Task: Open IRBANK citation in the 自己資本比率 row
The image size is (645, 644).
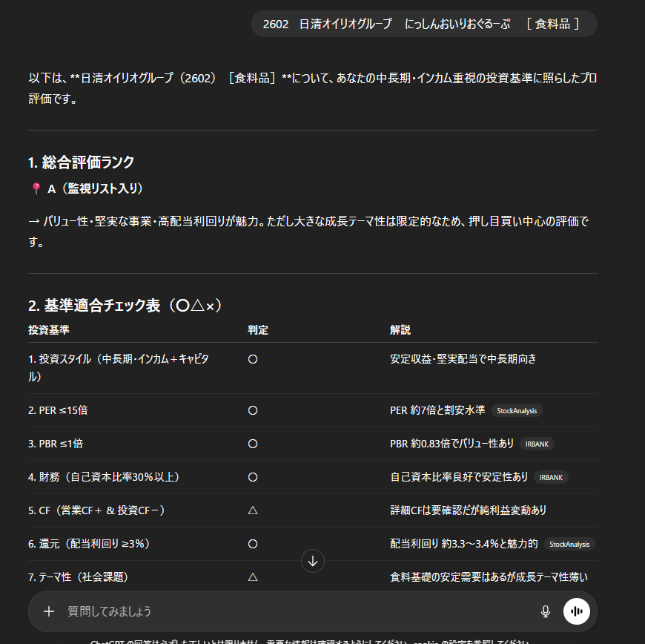Action: coord(551,477)
